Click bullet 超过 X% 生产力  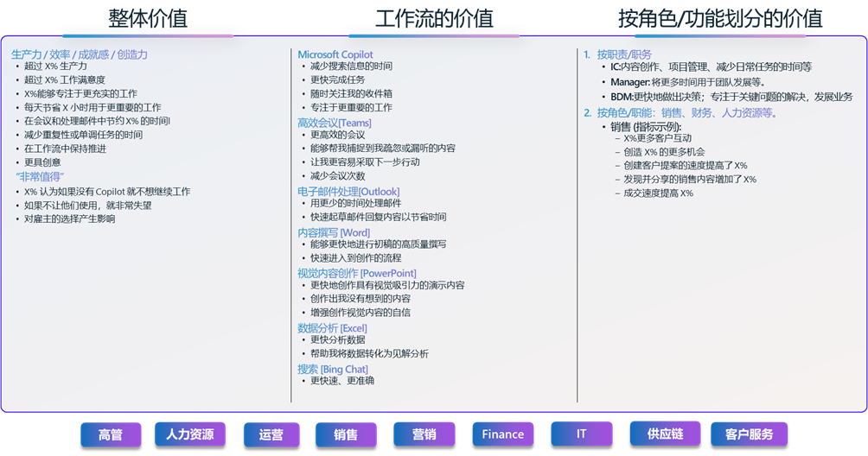tap(55, 66)
